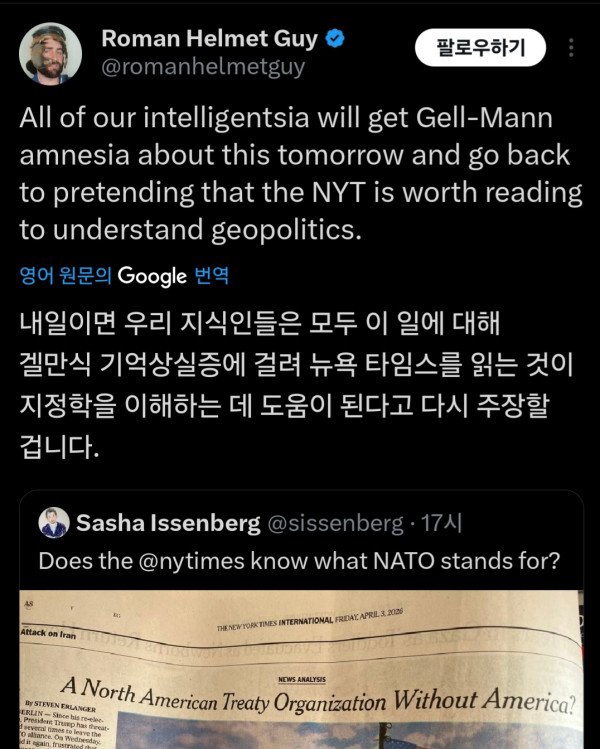Viewport: 600px width, 749px height.
Task: Click the 영어 원문의 translation source text
Action: coord(65,275)
